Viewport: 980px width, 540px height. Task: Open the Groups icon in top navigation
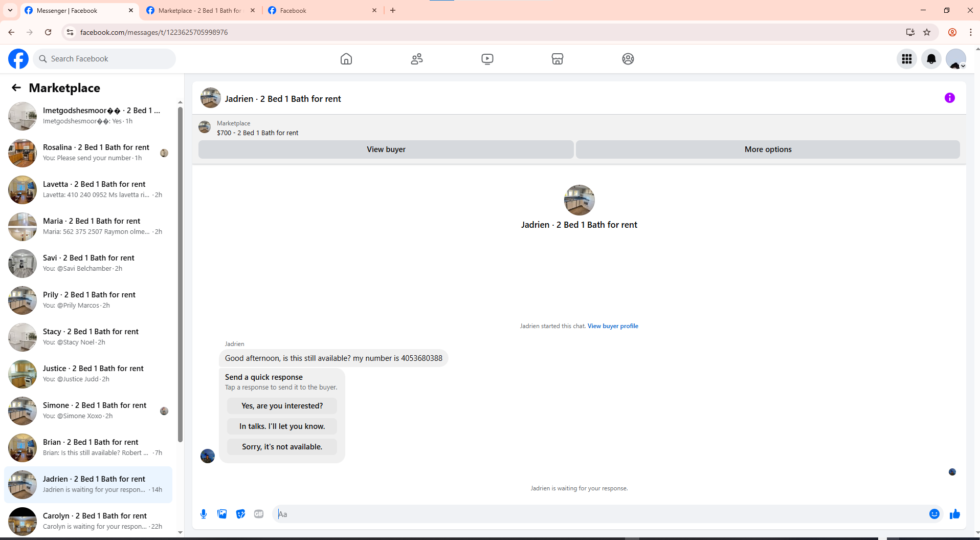coord(628,59)
